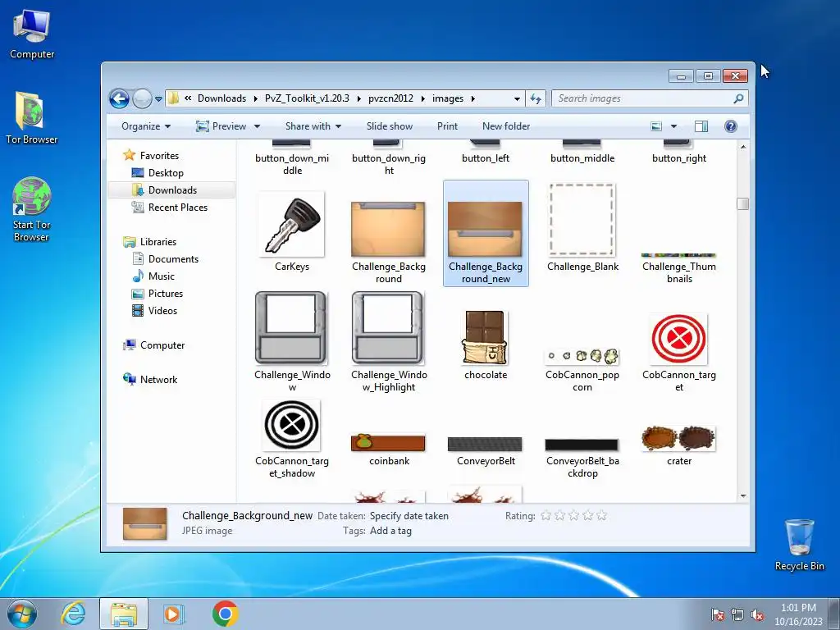The width and height of the screenshot is (840, 630).
Task: Click the first rating star
Action: pos(546,516)
